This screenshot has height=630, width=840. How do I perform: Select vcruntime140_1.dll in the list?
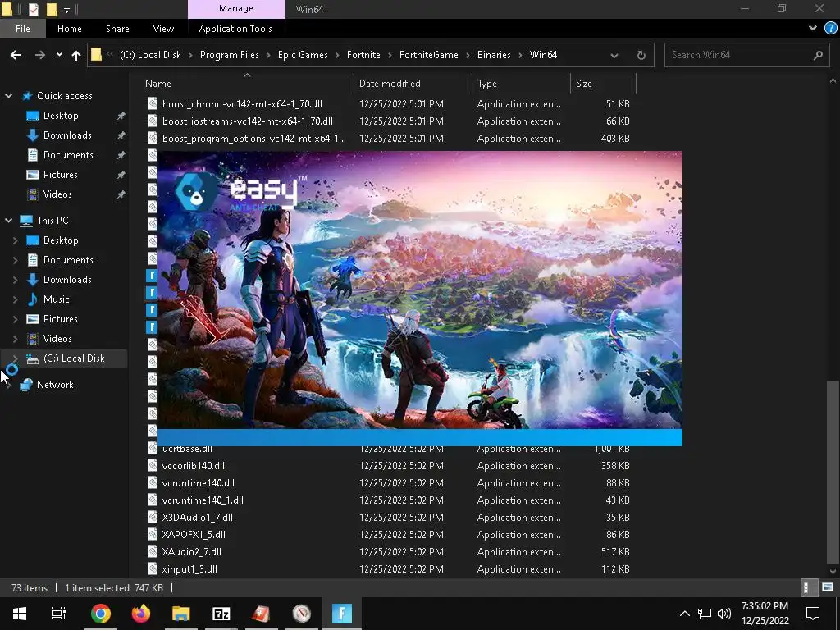point(203,500)
